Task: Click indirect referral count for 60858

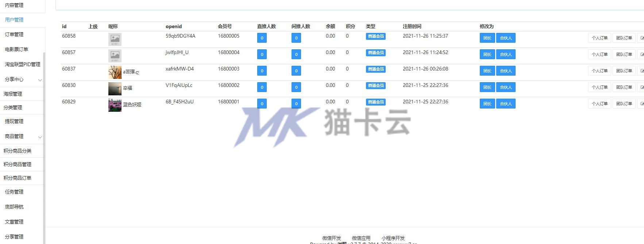Action: click(296, 38)
